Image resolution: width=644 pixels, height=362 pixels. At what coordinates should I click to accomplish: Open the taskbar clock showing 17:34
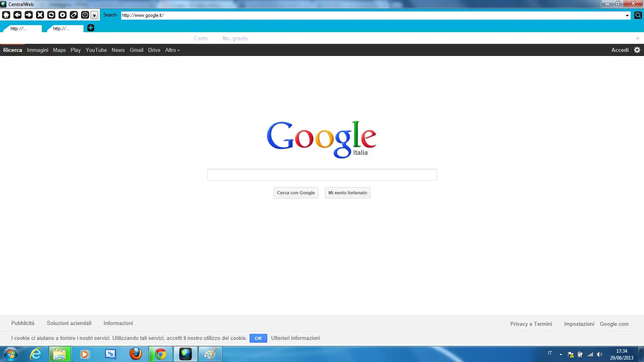point(621,354)
